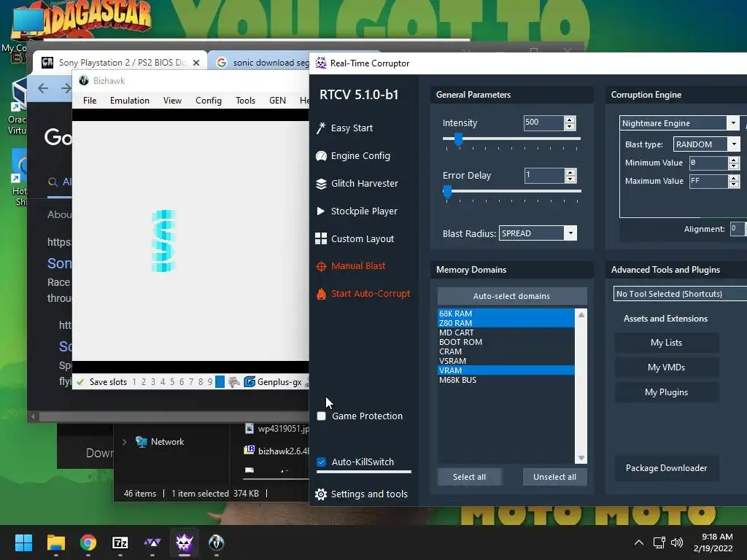
Task: Open the Emulation menu in Bizhawk
Action: pos(130,101)
